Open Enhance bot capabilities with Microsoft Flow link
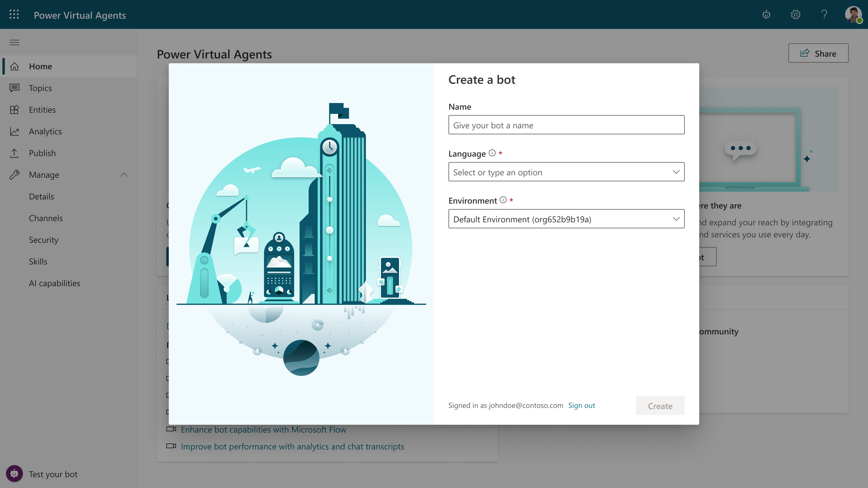This screenshot has width=868, height=488. (263, 430)
